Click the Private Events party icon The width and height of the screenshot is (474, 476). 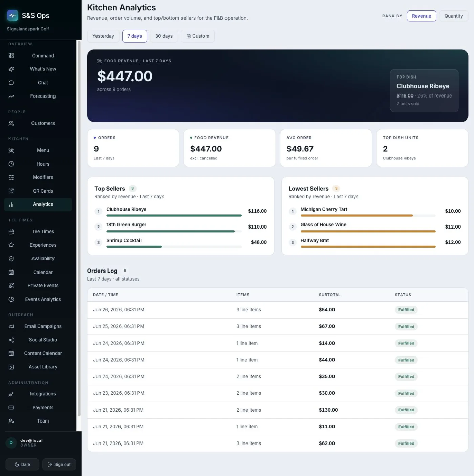click(11, 286)
